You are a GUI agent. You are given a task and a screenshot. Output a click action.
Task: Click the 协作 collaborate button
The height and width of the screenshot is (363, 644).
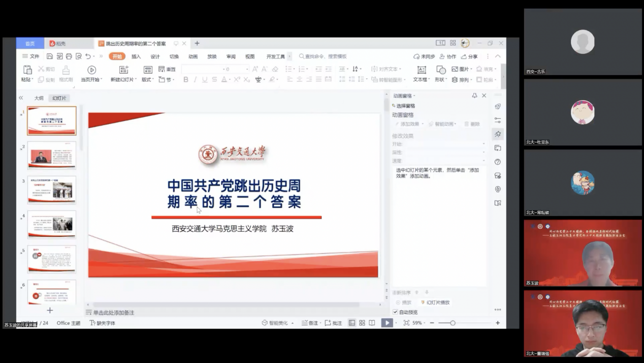[448, 56]
